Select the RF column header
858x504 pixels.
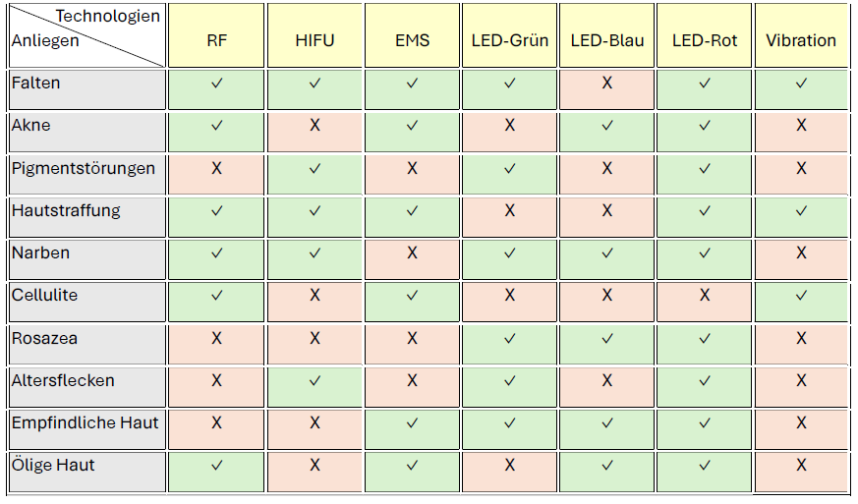click(216, 41)
